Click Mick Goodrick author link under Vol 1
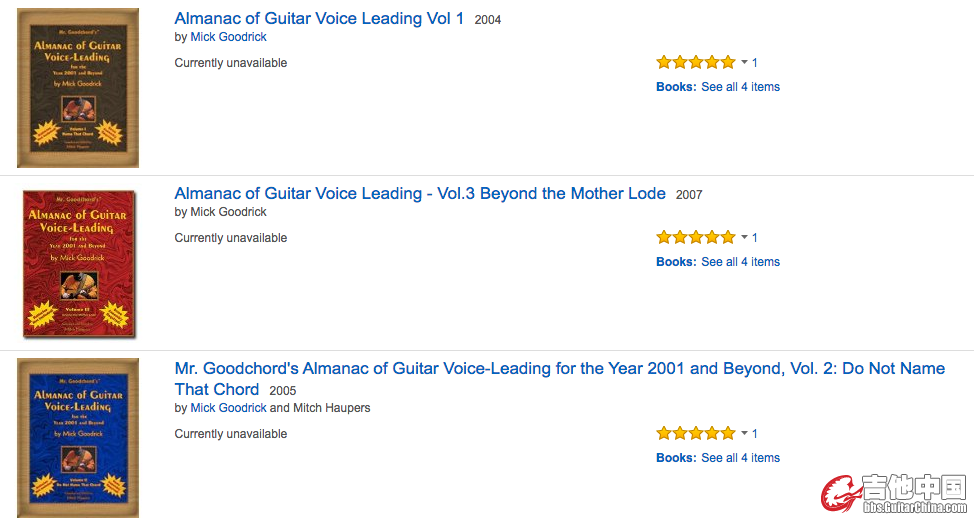Screen dimensions: 974x523 228,37
